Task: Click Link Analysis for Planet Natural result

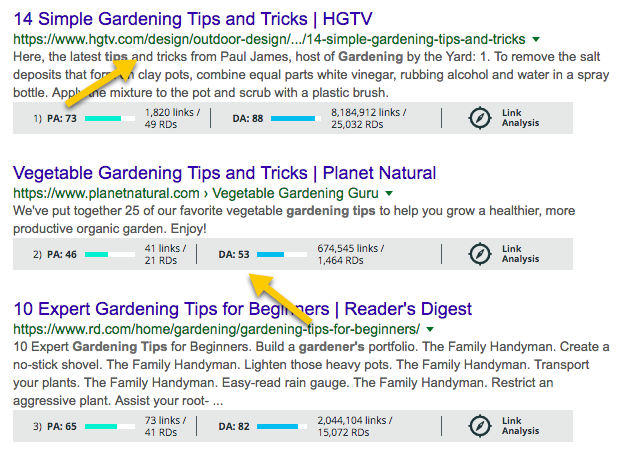Action: pos(520,254)
